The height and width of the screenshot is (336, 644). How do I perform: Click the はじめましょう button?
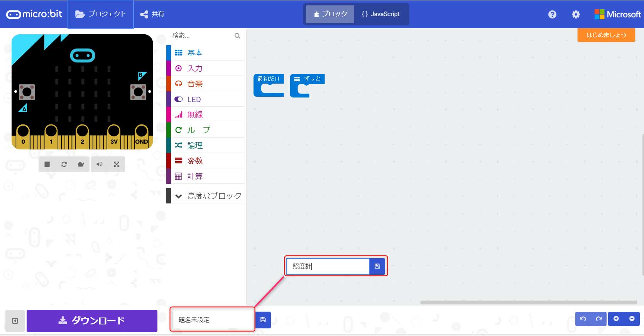click(x=606, y=35)
